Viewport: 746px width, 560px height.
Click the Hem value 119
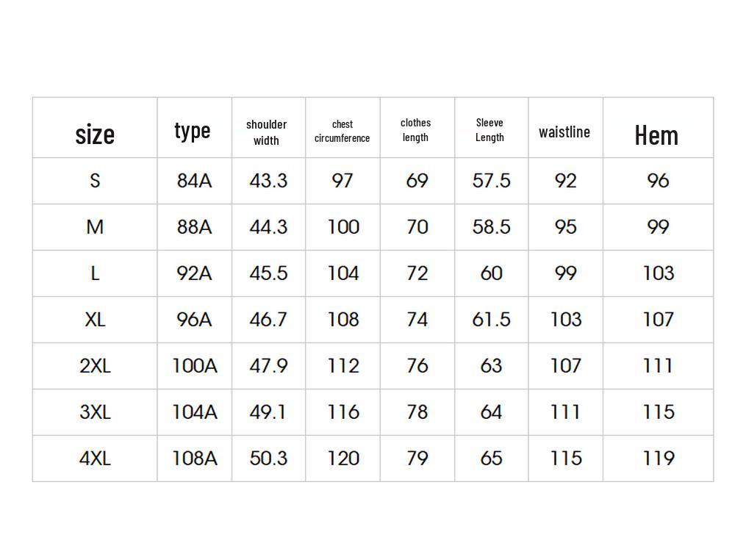(x=658, y=459)
